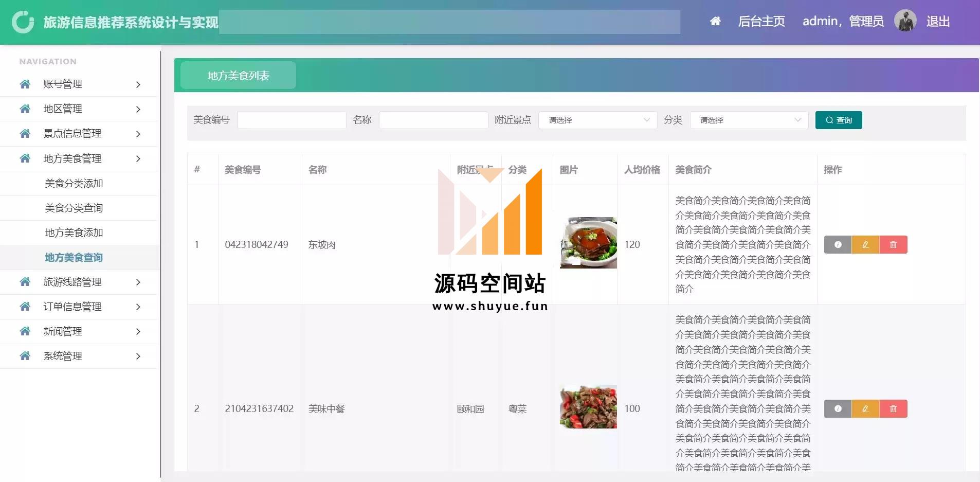Expand the 账号管理 chevron
Image resolution: width=980 pixels, height=482 pixels.
click(138, 84)
